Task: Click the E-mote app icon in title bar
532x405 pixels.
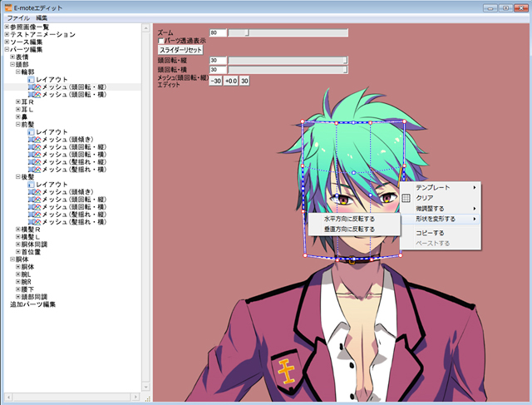Action: coord(8,7)
